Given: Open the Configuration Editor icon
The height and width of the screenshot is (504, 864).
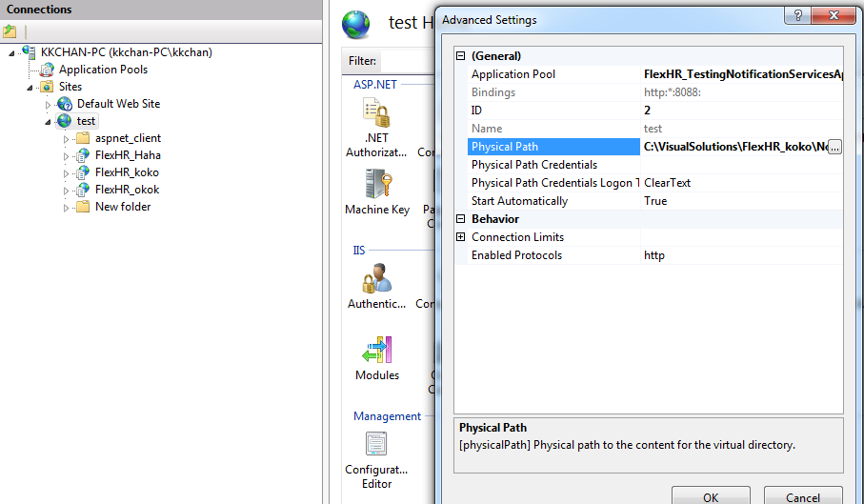Looking at the screenshot, I should pyautogui.click(x=376, y=443).
